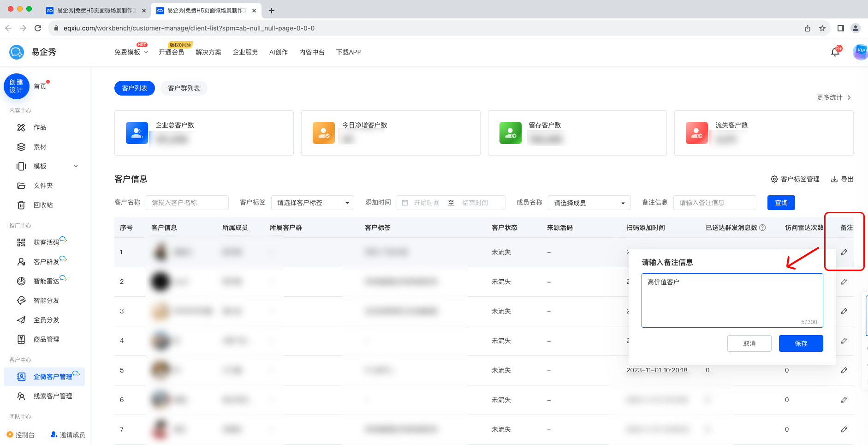Click help icon beside 已送达群发消息数
Screen dimensions: 868x445
762,228
